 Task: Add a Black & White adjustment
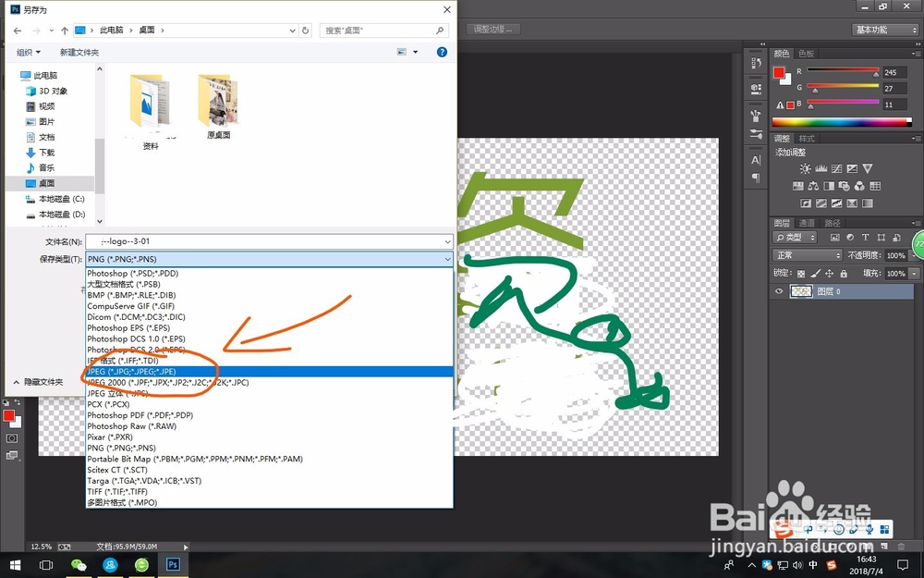click(x=829, y=186)
